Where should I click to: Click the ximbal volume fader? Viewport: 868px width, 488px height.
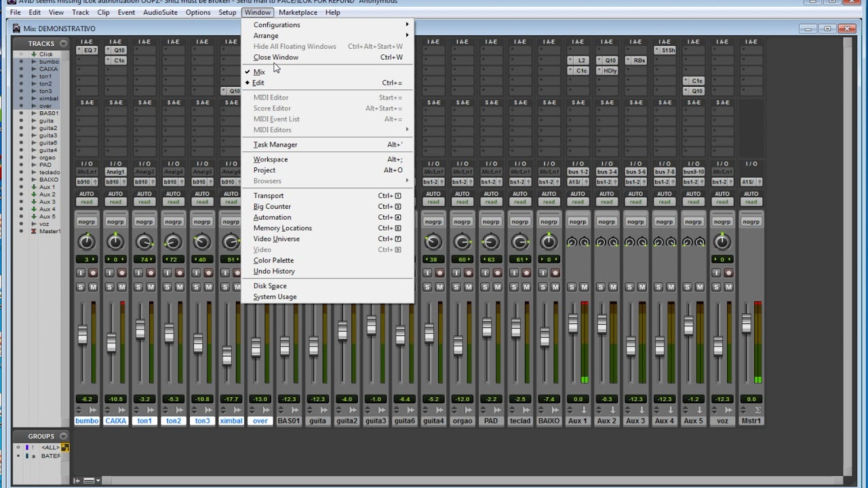pos(226,354)
